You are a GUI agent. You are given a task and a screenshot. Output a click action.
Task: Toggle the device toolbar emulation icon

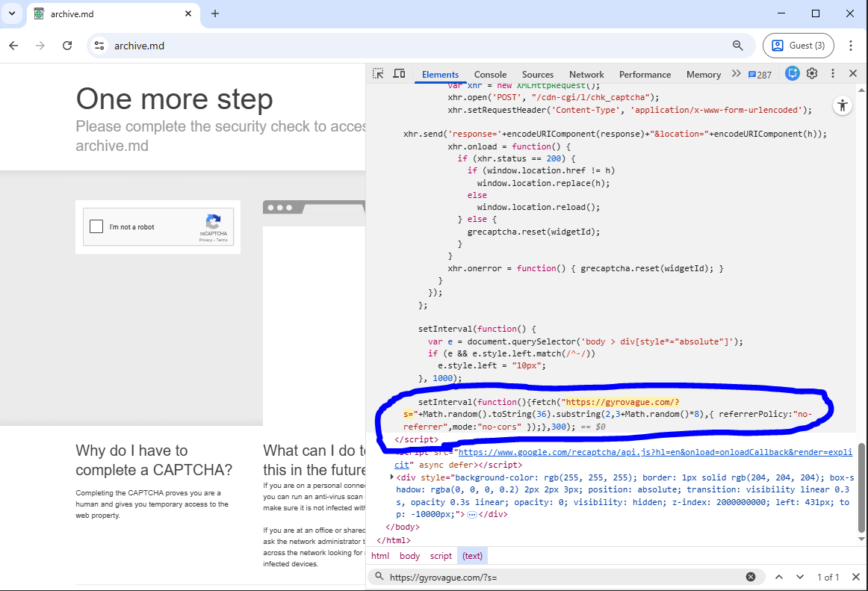399,74
